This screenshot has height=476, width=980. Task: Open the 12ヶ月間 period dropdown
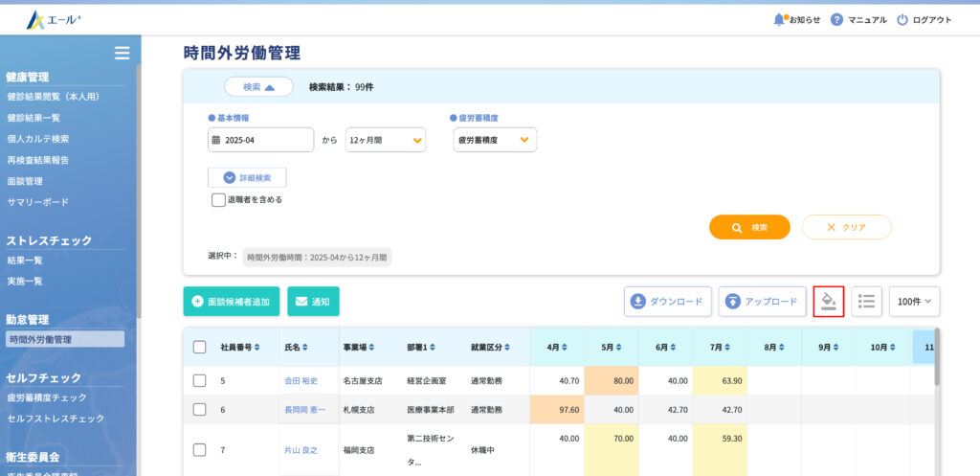[x=386, y=140]
